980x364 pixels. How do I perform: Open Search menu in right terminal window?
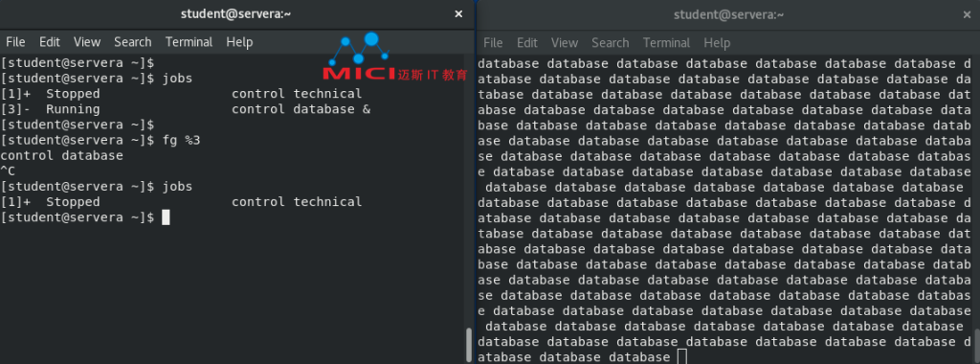(610, 42)
